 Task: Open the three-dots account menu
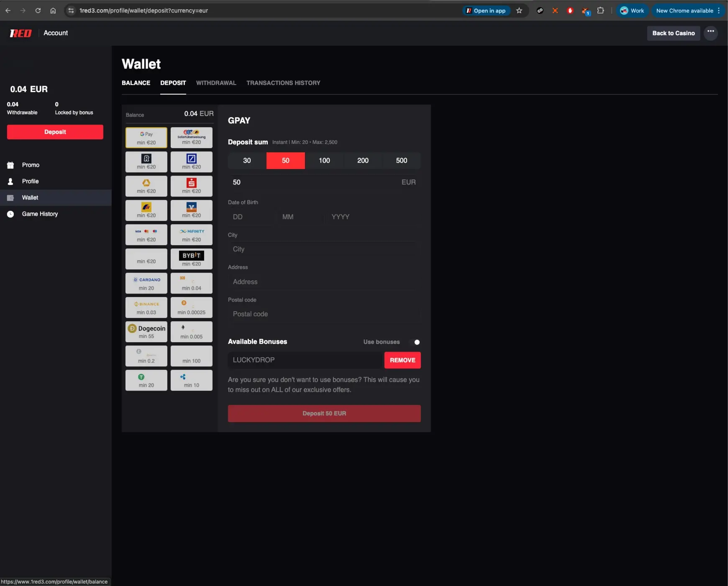tap(710, 33)
